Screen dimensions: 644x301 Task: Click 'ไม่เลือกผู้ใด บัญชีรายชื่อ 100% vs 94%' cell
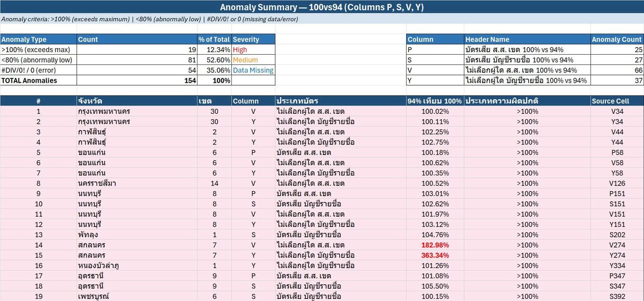point(527,80)
